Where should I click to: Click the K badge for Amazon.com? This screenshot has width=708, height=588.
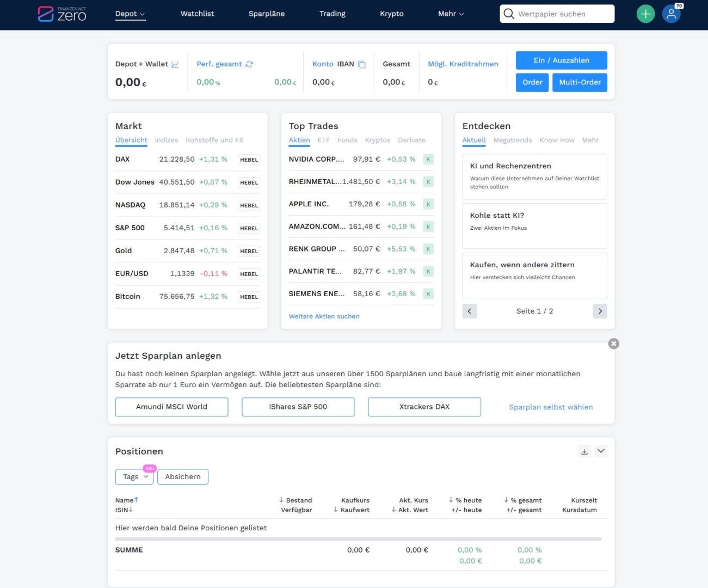[429, 226]
